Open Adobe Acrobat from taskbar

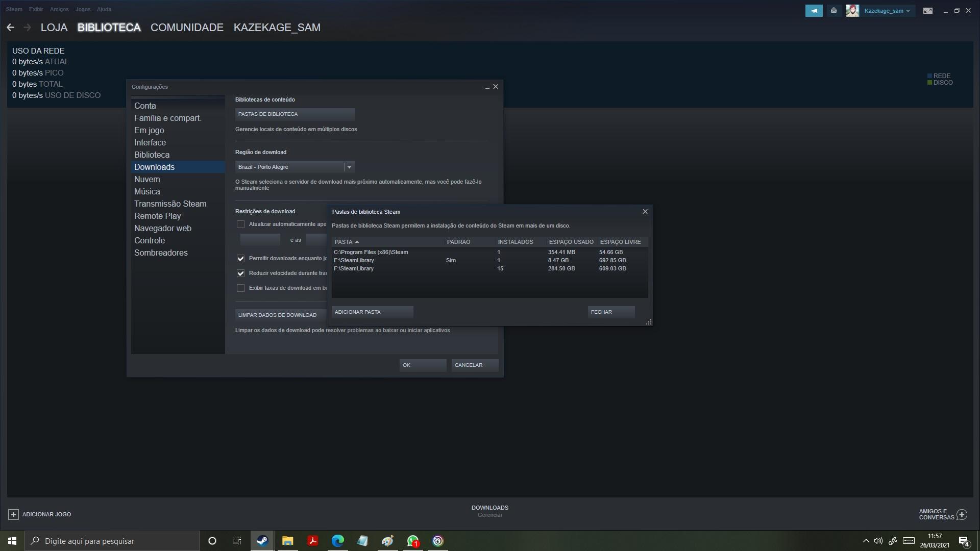point(312,541)
